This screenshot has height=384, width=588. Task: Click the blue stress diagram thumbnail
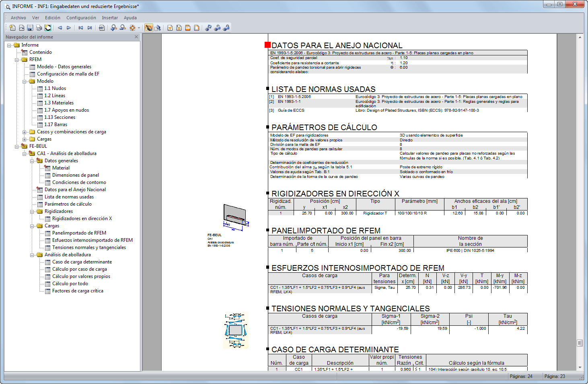(x=236, y=331)
